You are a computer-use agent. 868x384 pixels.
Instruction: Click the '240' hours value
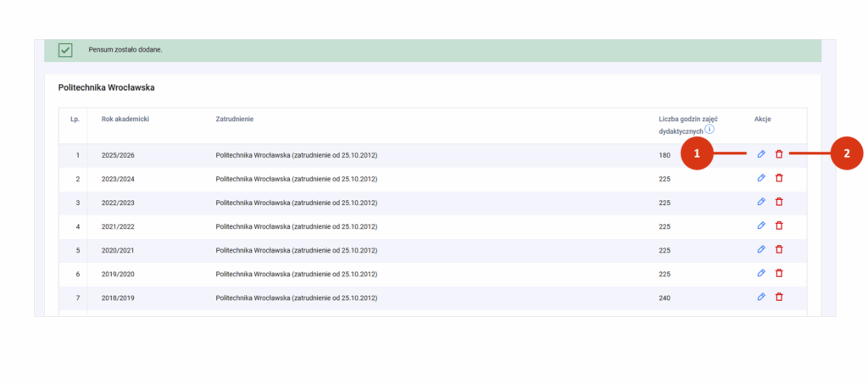click(665, 298)
